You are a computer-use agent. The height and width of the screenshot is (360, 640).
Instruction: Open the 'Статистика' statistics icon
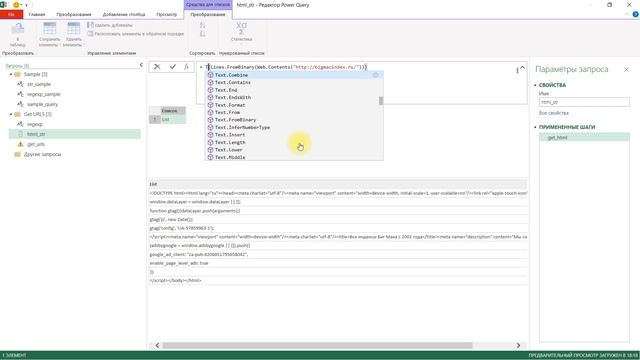(241, 29)
